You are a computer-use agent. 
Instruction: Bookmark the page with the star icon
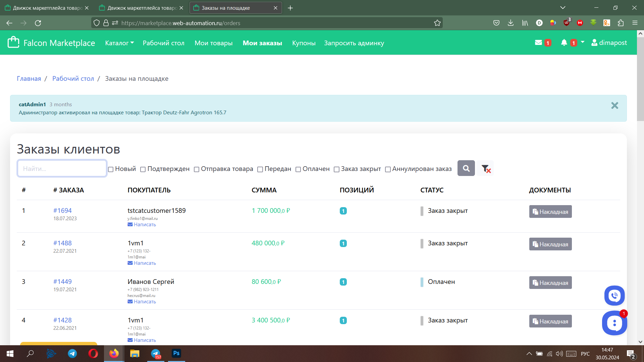point(437,23)
